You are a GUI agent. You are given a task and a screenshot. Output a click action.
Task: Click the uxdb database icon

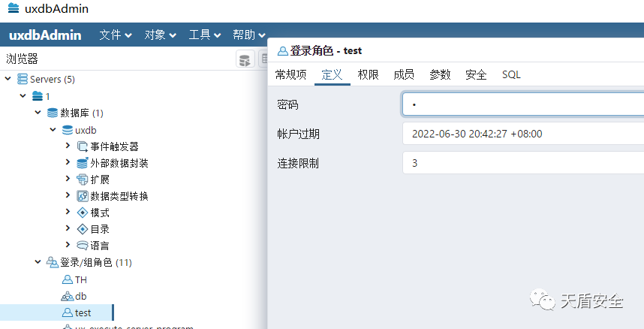coord(68,130)
